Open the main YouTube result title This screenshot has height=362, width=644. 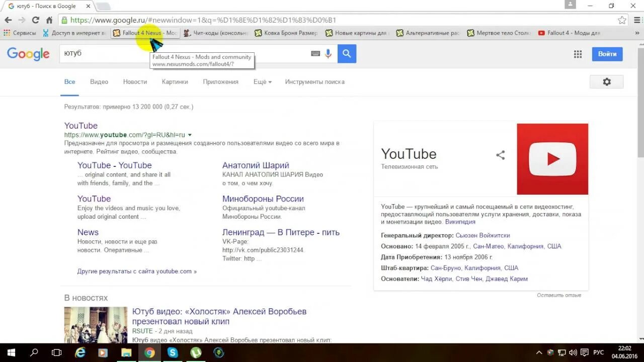(81, 126)
